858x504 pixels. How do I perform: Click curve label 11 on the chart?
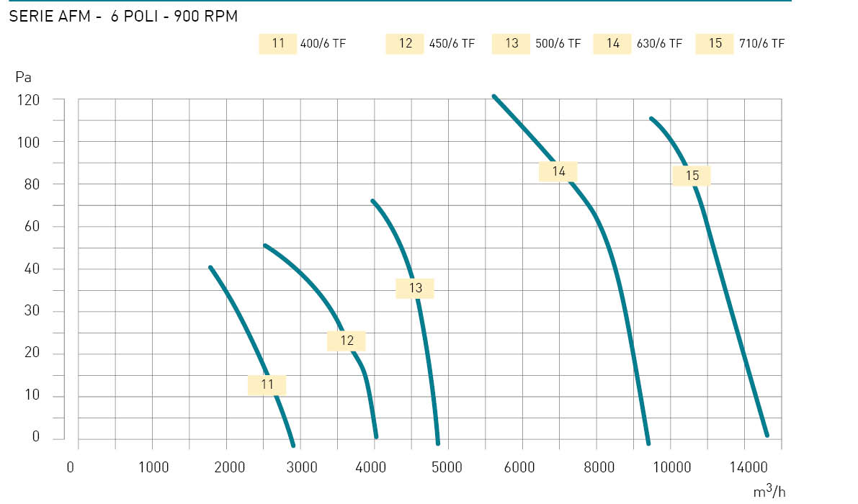tap(267, 384)
